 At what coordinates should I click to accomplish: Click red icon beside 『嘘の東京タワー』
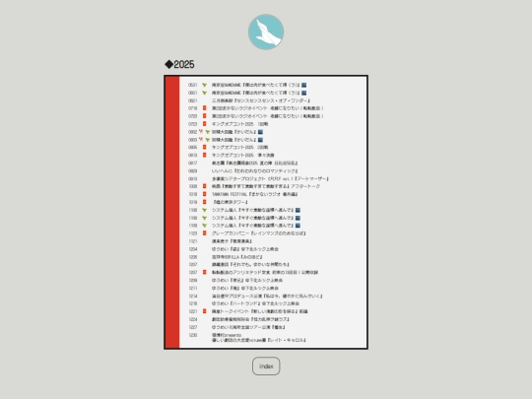click(204, 202)
